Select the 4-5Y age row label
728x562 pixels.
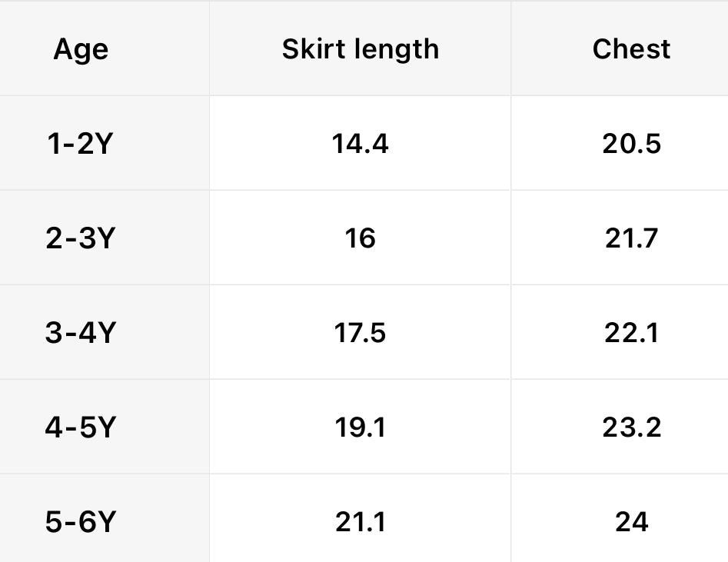click(80, 427)
